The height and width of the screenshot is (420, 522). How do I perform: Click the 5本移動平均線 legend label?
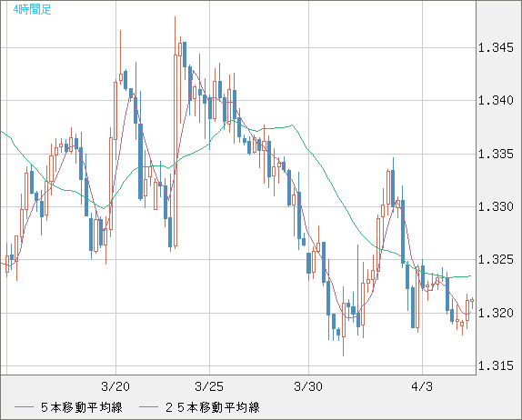tap(82, 407)
